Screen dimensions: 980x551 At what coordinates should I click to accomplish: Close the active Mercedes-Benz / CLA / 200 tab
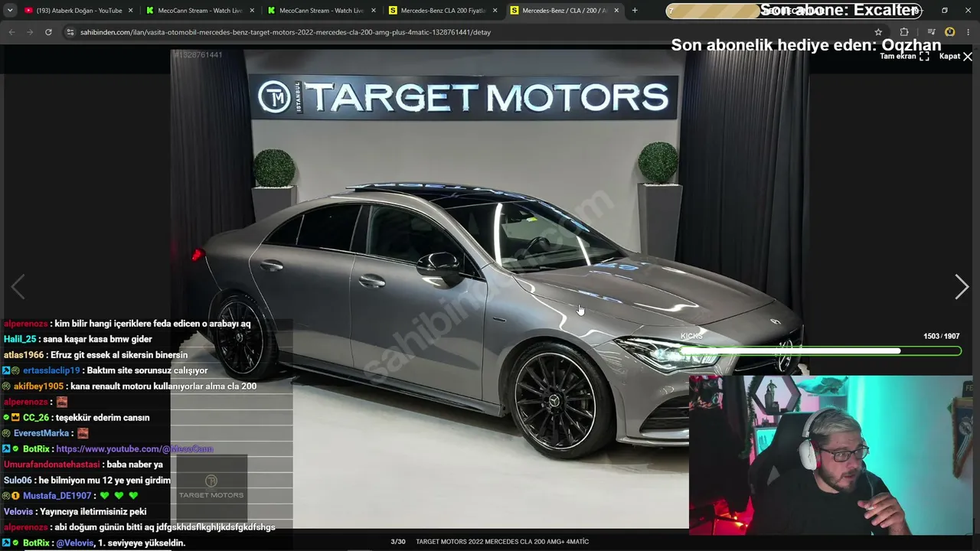point(616,11)
